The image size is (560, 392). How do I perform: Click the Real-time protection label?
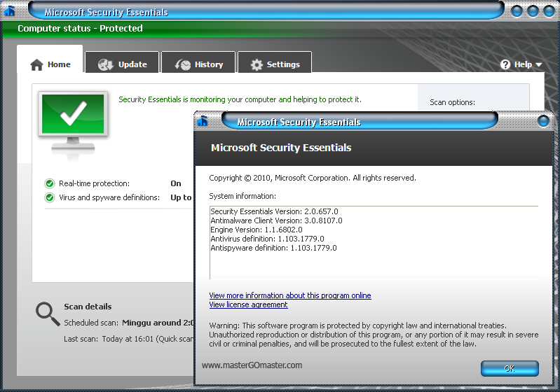[x=95, y=183]
